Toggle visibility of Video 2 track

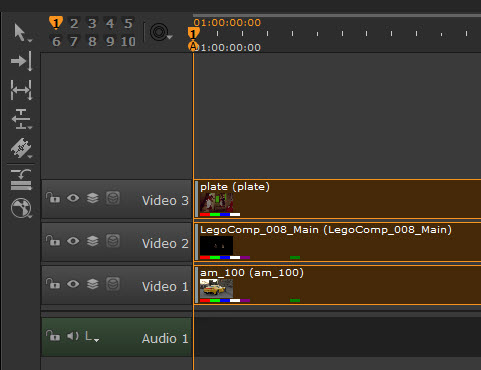pos(73,241)
